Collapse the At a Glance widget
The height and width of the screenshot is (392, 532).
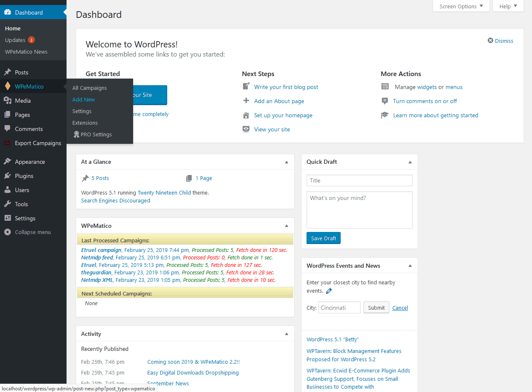coord(287,162)
